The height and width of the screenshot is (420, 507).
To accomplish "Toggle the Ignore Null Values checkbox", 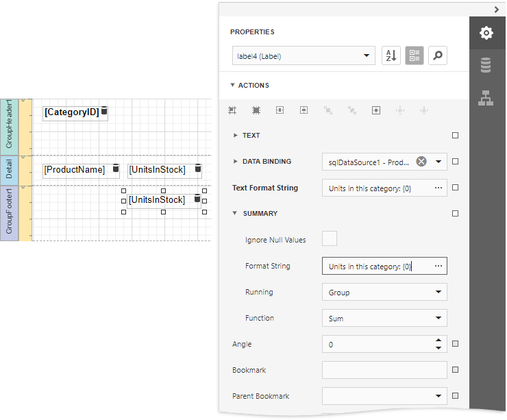I will pyautogui.click(x=330, y=239).
